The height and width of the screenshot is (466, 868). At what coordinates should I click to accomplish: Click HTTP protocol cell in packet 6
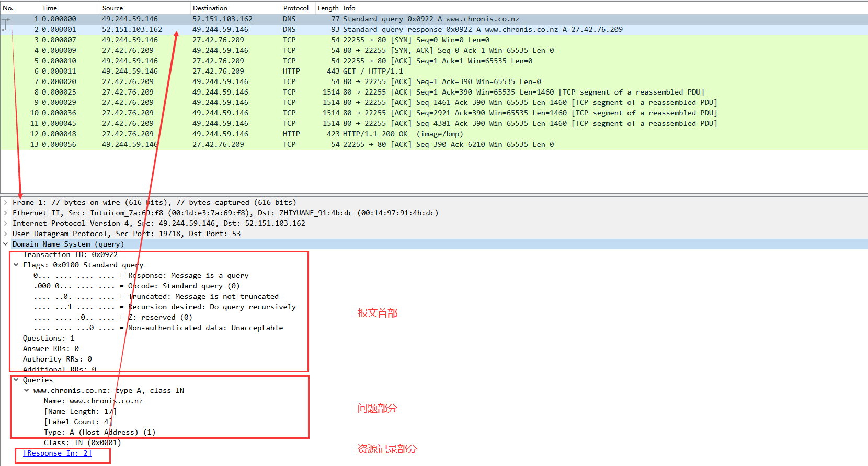pyautogui.click(x=291, y=71)
